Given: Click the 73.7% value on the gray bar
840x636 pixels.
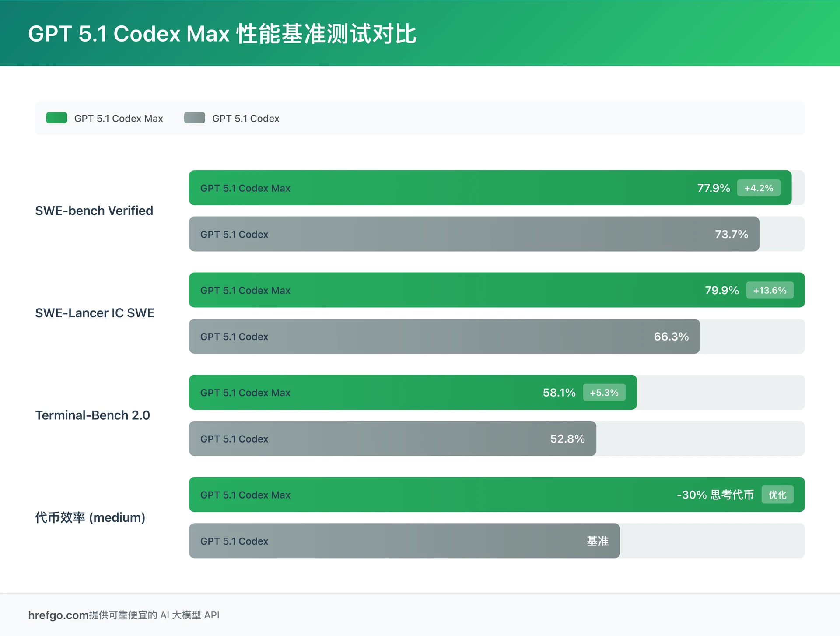Looking at the screenshot, I should pyautogui.click(x=731, y=234).
